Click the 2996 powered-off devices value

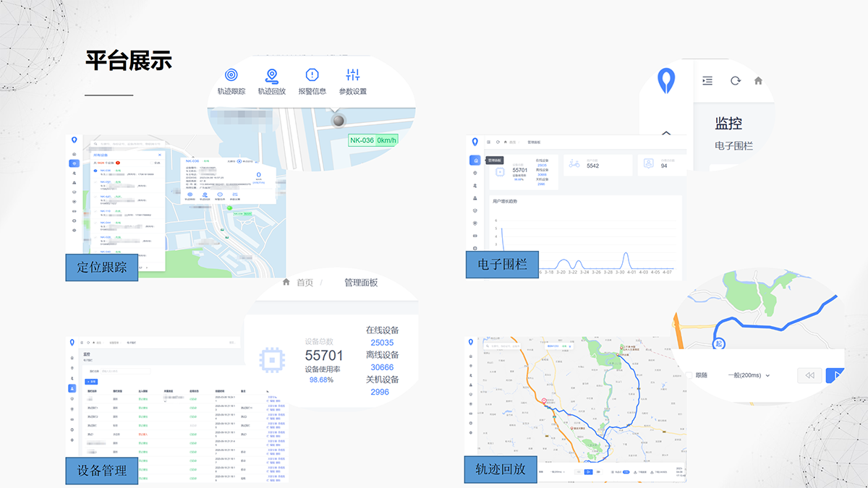[380, 392]
